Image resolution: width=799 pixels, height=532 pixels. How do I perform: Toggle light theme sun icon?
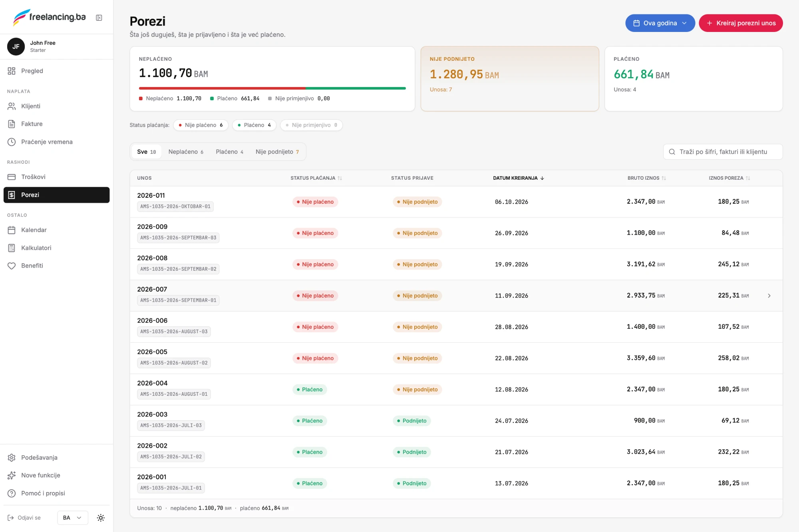coord(101,518)
